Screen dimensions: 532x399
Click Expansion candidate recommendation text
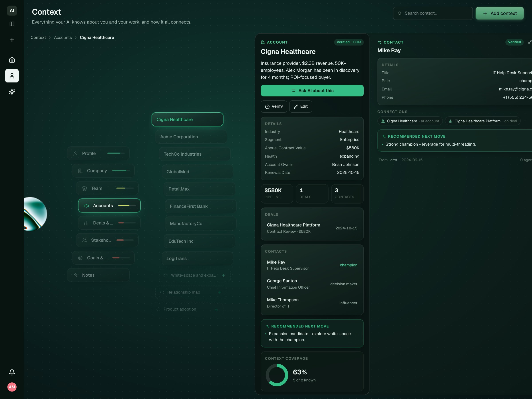(x=310, y=337)
